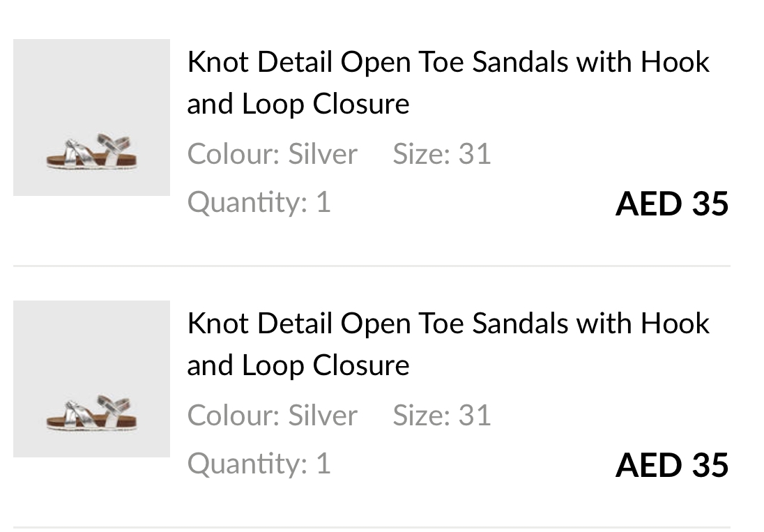Select the second item's Colour: Silver label
764x532 pixels.
[x=272, y=415]
